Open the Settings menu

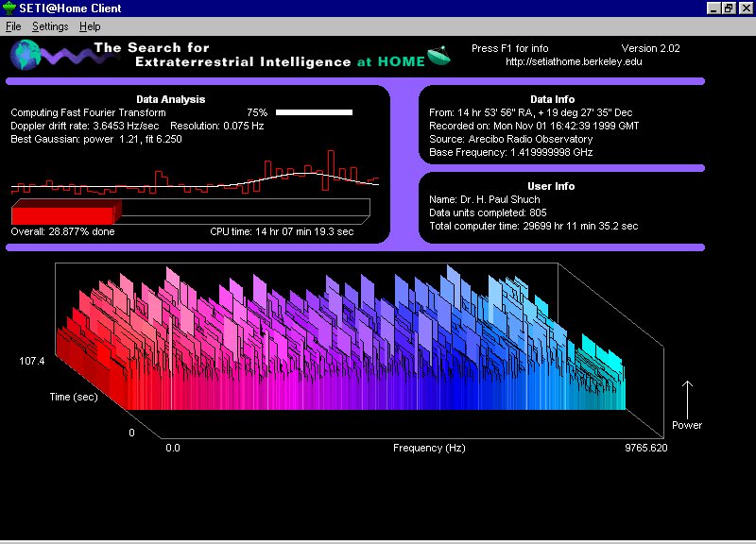50,26
